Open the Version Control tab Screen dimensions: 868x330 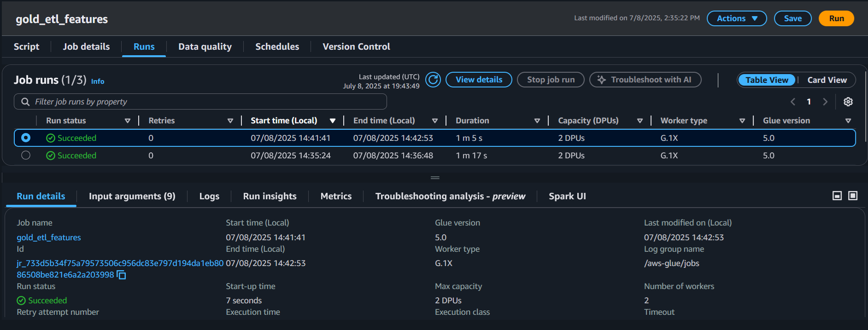pos(356,46)
